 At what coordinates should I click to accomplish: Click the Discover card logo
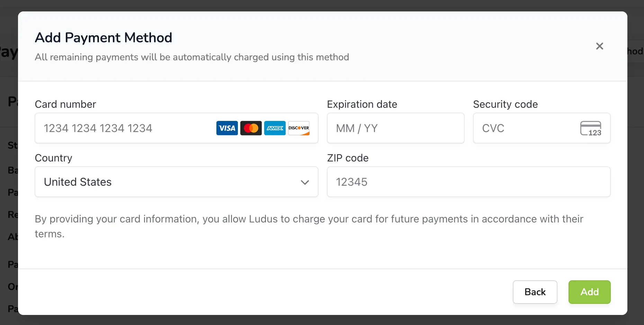pos(299,128)
